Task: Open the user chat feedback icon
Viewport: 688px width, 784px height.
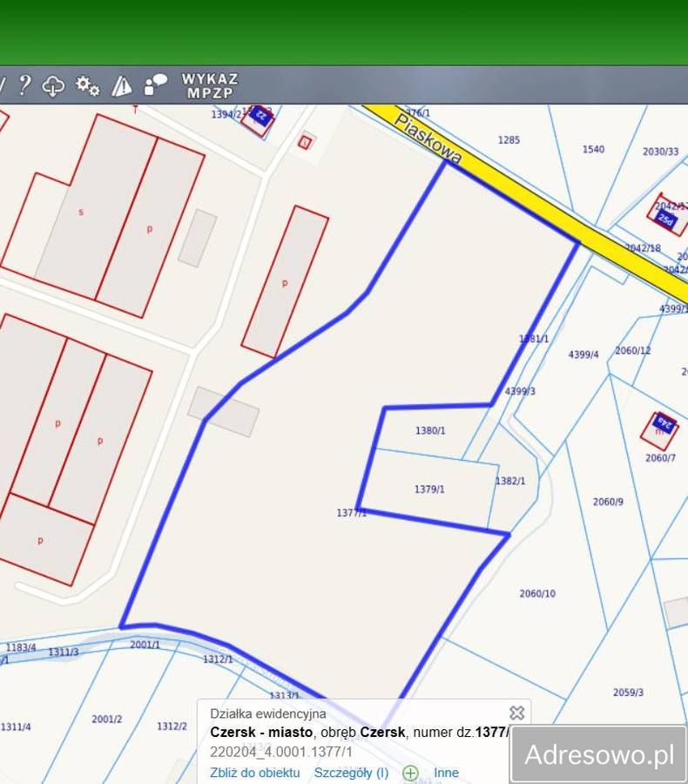Action: [155, 84]
